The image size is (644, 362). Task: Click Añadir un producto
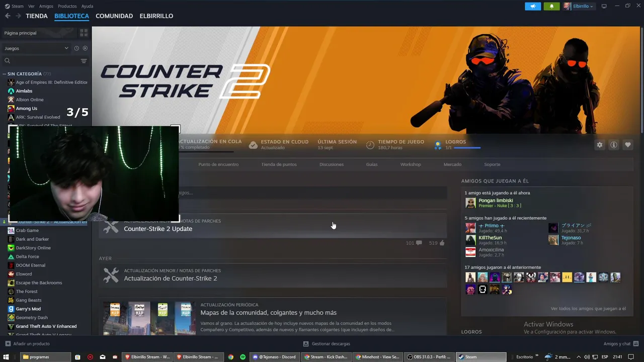click(x=27, y=344)
